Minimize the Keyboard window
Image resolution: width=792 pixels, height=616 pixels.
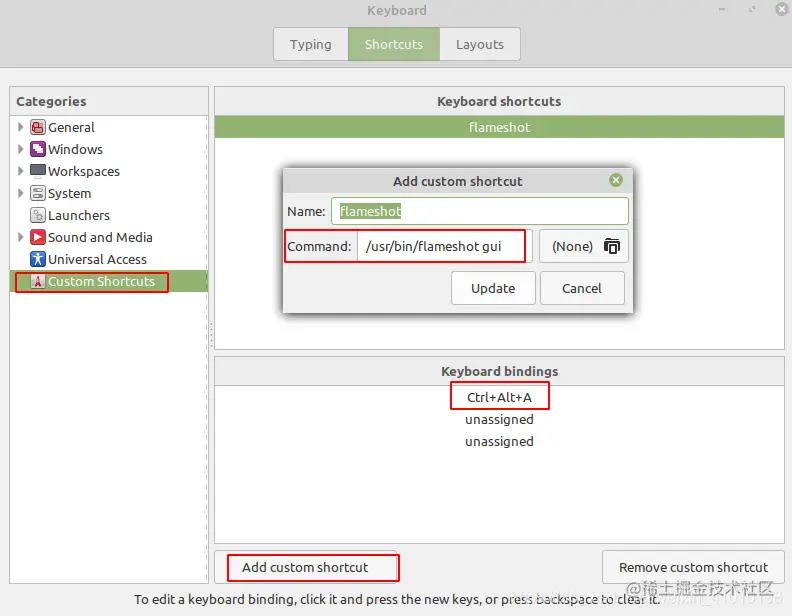click(722, 9)
